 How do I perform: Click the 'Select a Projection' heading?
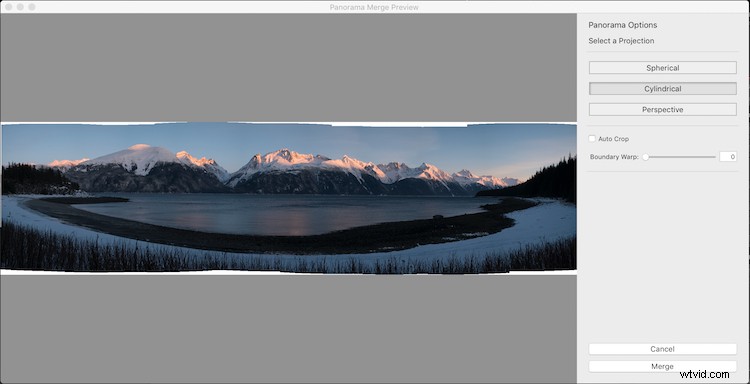coord(621,41)
